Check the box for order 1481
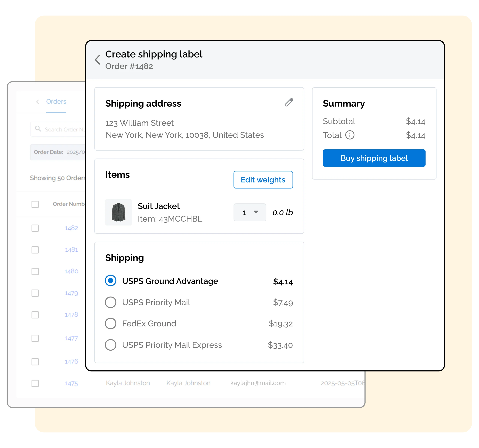This screenshot has width=479, height=448. [35, 250]
